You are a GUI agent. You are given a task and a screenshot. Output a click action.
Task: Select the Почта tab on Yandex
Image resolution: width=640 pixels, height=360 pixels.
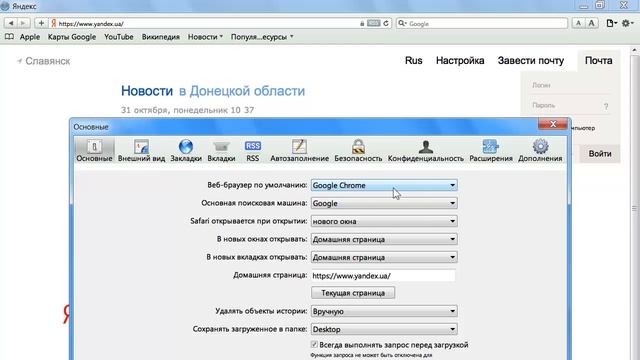[598, 60]
